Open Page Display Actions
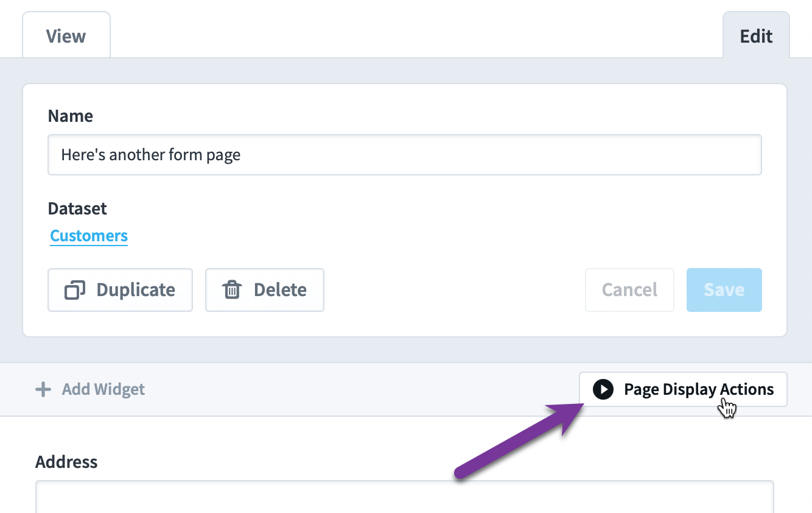This screenshot has width=812, height=513. (683, 389)
